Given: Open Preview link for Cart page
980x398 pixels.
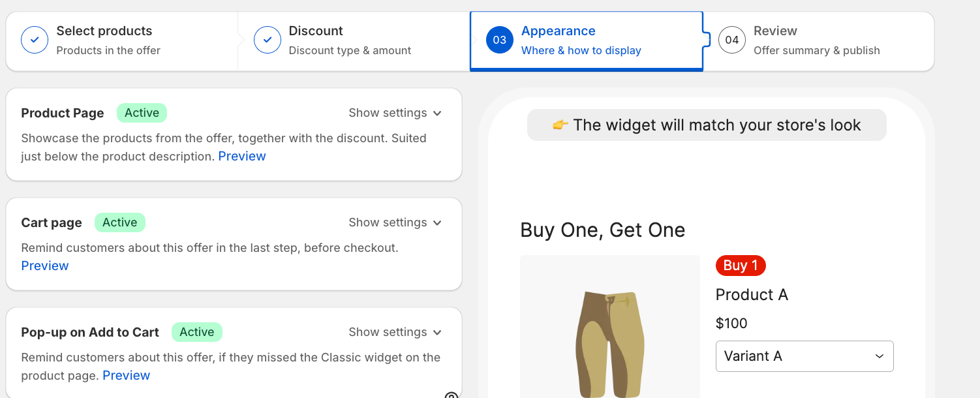Looking at the screenshot, I should click(x=45, y=266).
